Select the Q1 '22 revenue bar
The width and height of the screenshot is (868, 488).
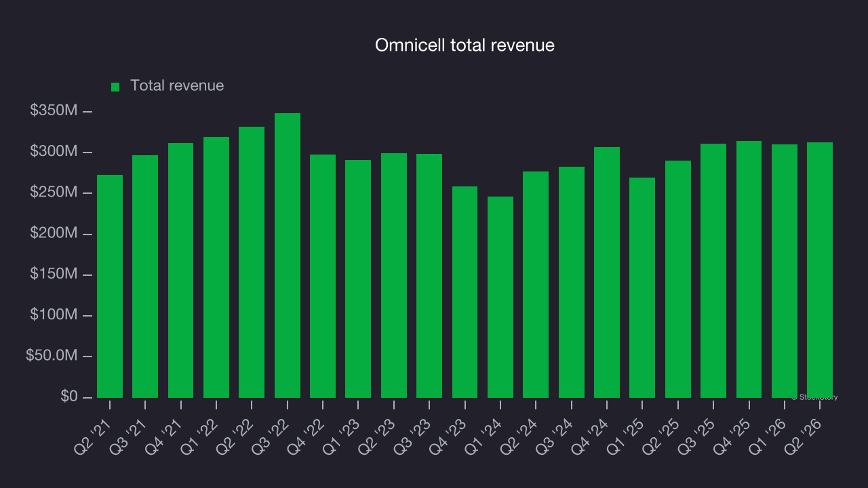(216, 267)
